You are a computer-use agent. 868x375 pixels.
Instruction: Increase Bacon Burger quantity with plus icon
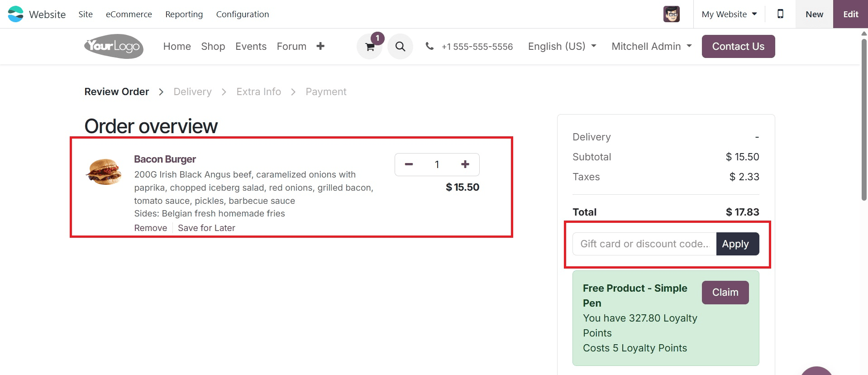click(x=465, y=164)
